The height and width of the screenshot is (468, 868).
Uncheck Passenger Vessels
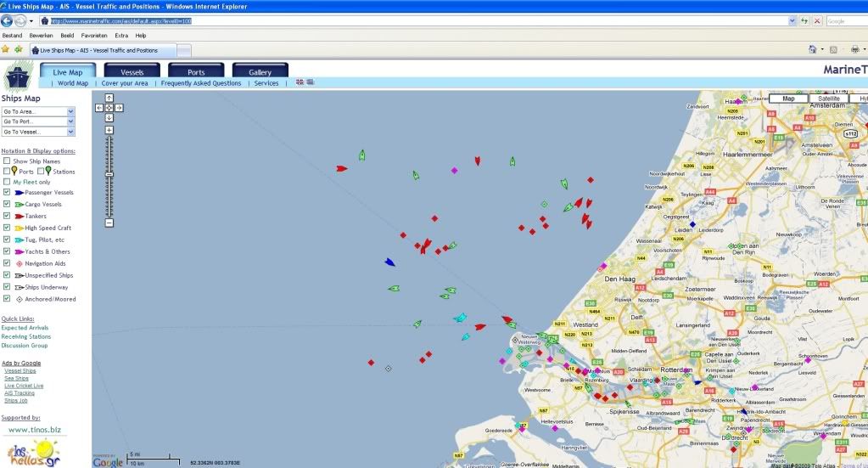click(x=7, y=192)
